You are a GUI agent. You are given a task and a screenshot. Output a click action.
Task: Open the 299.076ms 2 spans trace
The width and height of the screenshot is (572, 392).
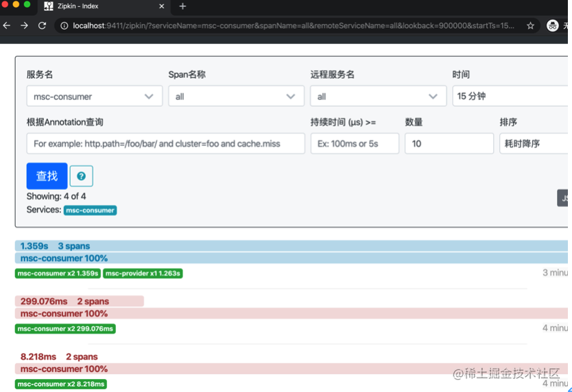pos(79,302)
